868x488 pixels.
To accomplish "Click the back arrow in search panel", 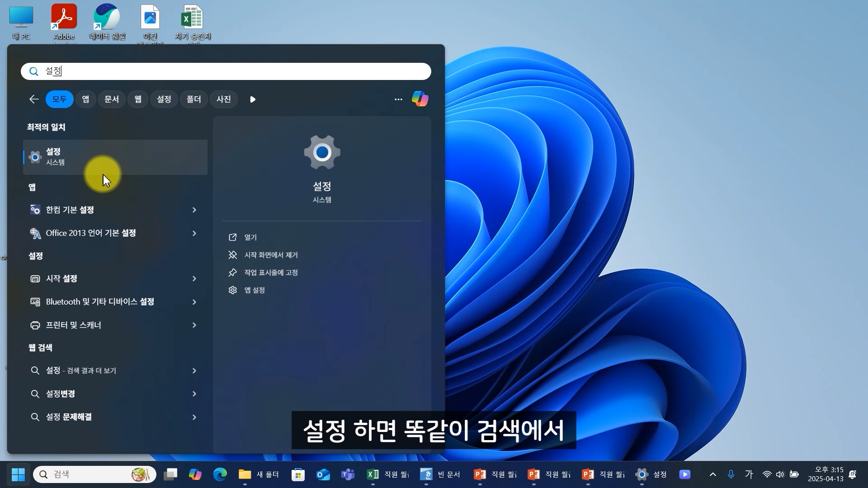I will click(34, 99).
